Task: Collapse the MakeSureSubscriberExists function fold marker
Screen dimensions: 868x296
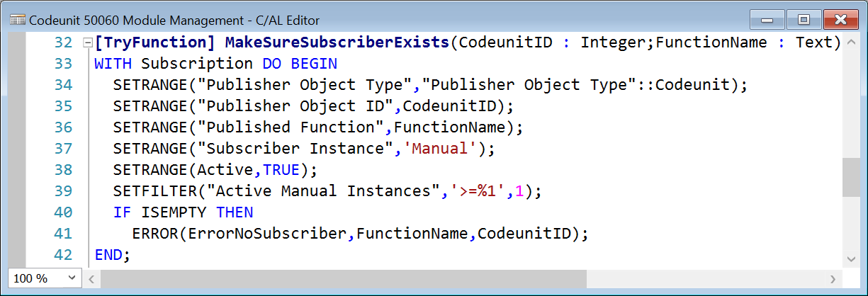Action: pyautogui.click(x=87, y=42)
